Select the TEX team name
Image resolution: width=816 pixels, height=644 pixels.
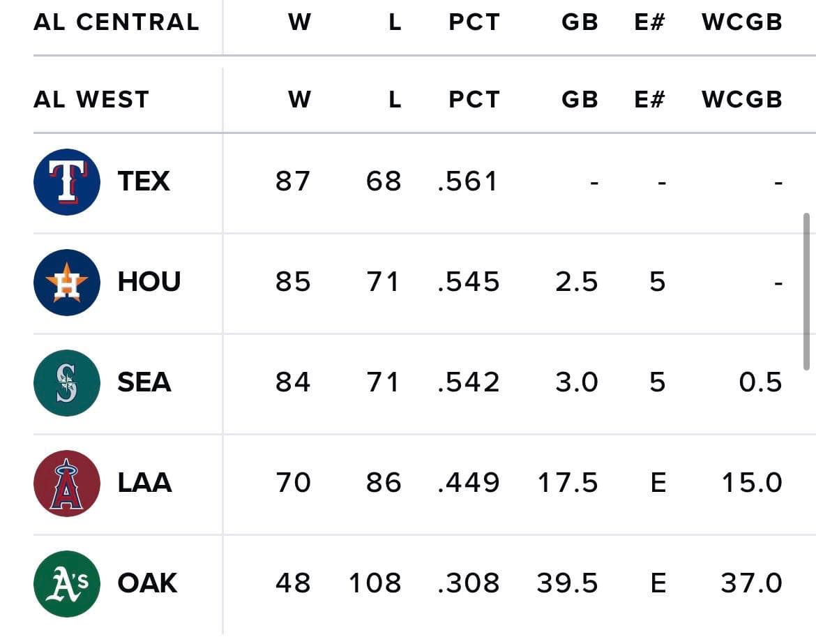144,181
